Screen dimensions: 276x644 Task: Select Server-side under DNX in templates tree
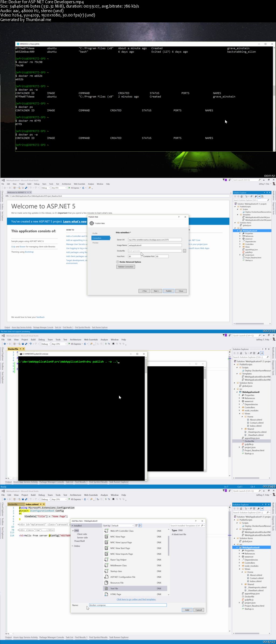pos(82,538)
